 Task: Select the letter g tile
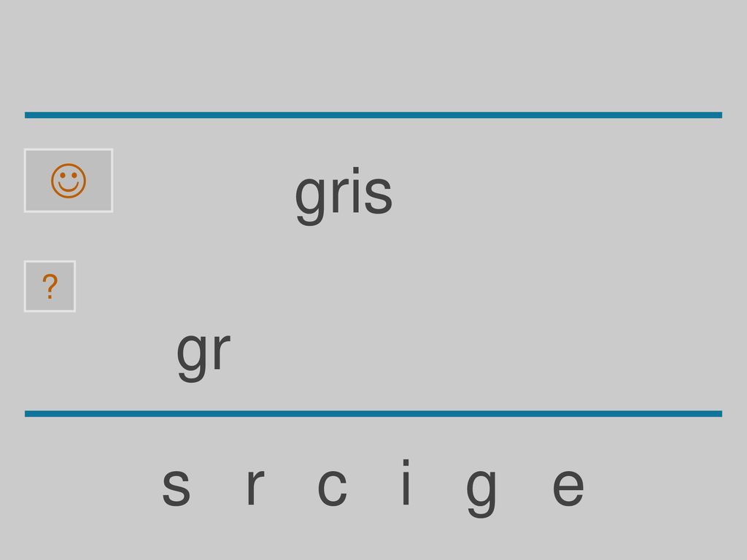point(481,492)
